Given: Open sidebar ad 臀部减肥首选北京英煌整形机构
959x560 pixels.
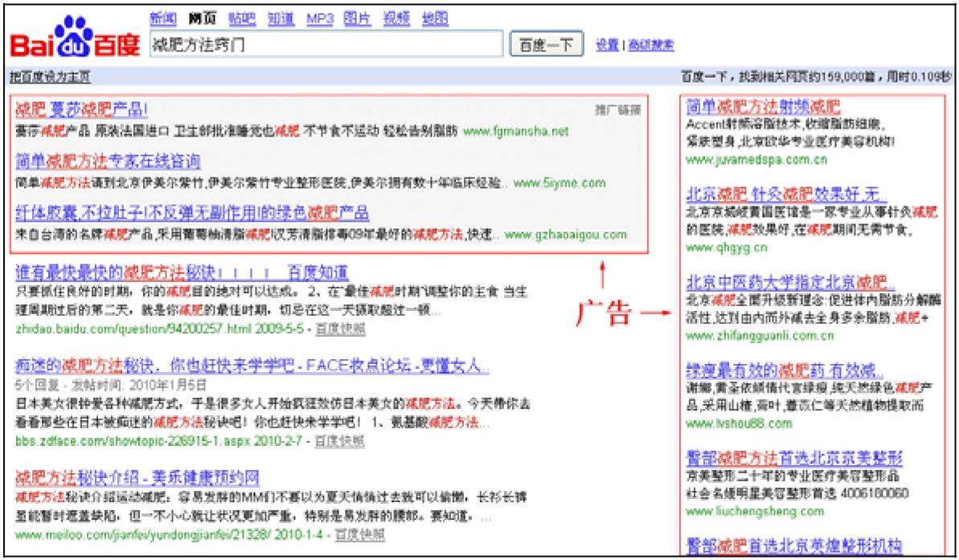Looking at the screenshot, I should tap(794, 546).
